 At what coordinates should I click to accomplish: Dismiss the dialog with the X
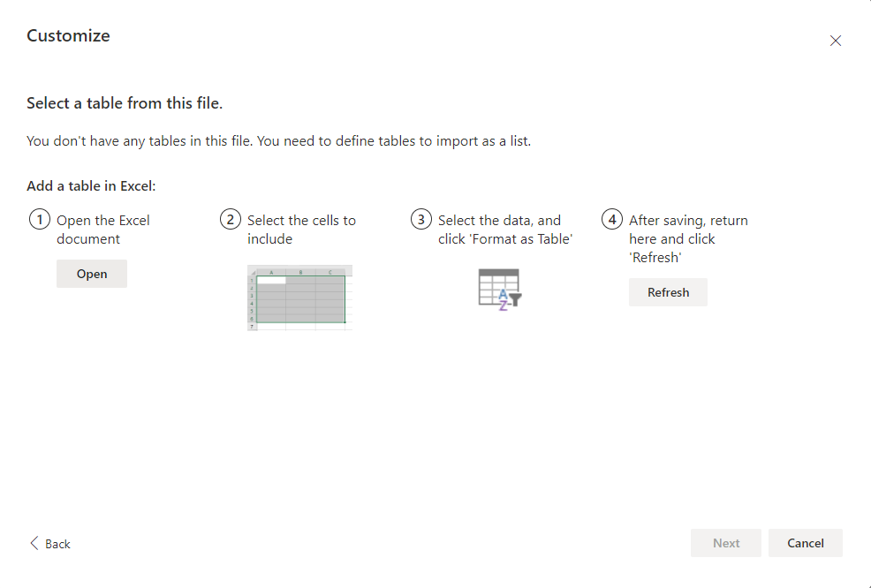click(835, 40)
